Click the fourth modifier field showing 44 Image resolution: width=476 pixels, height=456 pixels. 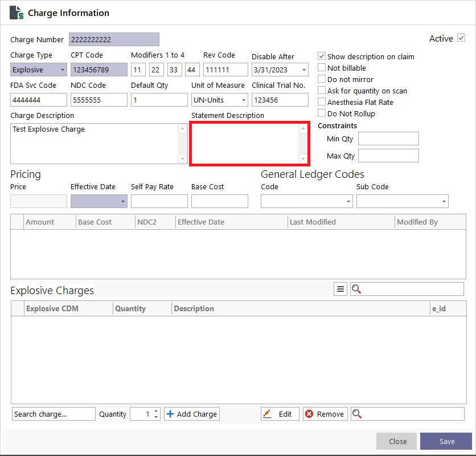point(192,70)
